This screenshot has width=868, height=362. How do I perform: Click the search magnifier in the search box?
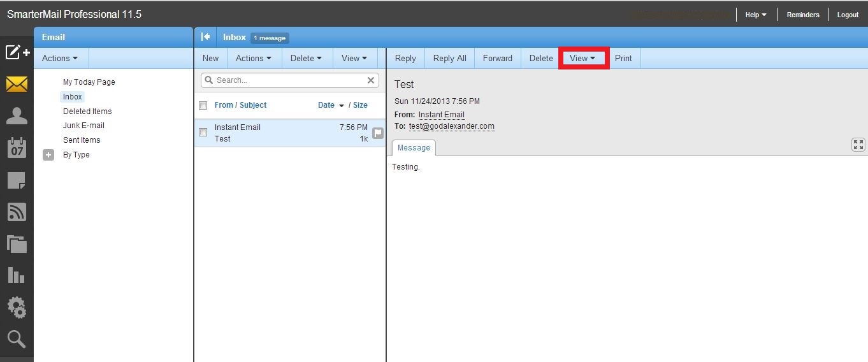pos(208,80)
